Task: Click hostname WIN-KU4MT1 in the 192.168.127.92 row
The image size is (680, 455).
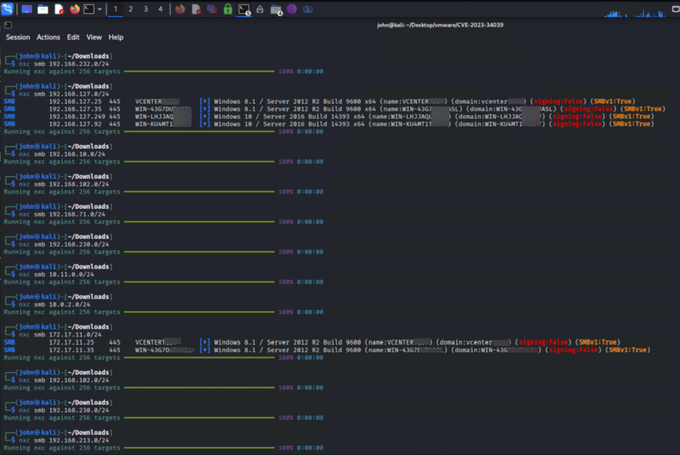Action: coord(154,124)
